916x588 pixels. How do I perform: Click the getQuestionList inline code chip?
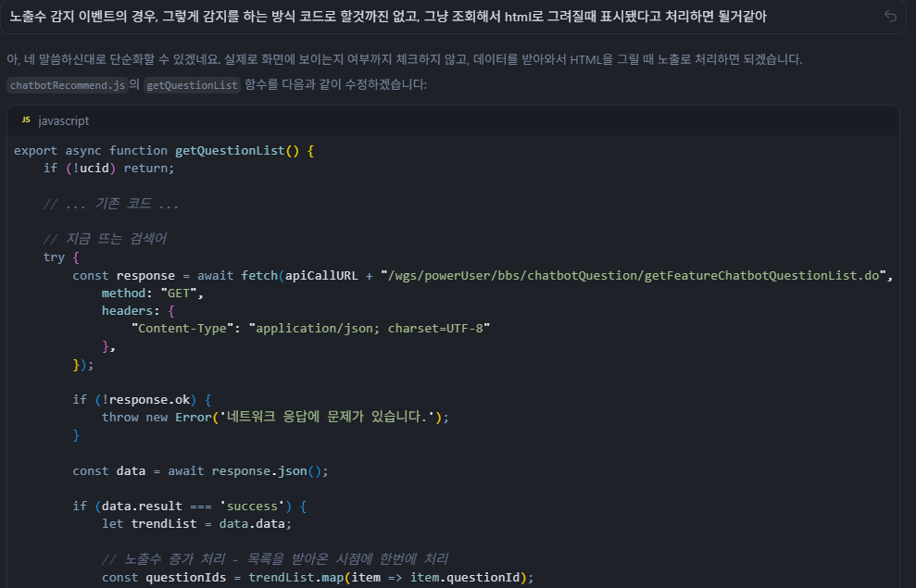tap(192, 85)
